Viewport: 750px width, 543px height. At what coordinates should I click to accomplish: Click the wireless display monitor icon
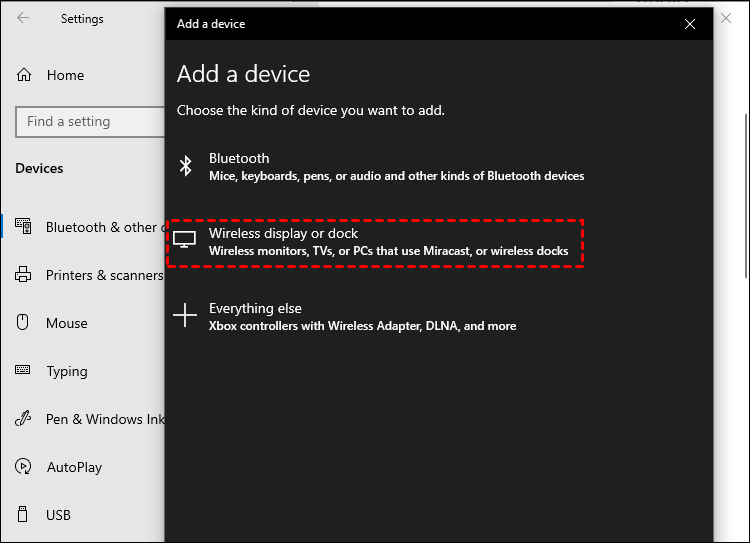coord(185,241)
